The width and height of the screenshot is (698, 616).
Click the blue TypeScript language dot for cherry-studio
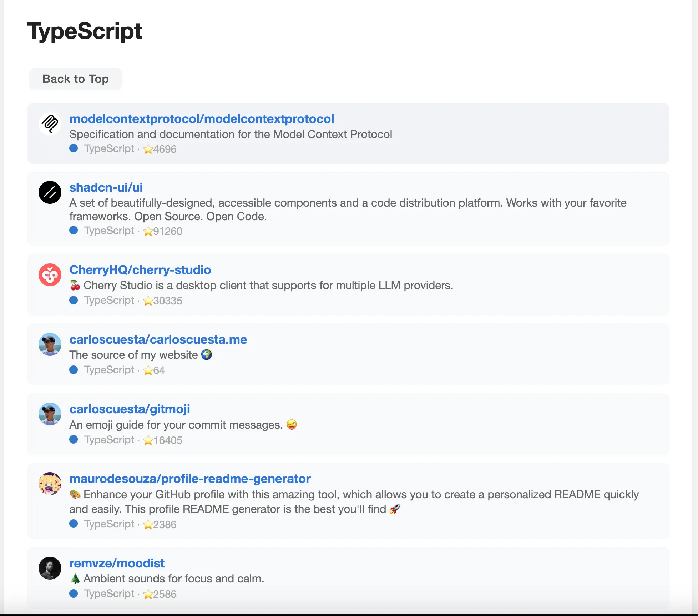pyautogui.click(x=74, y=300)
